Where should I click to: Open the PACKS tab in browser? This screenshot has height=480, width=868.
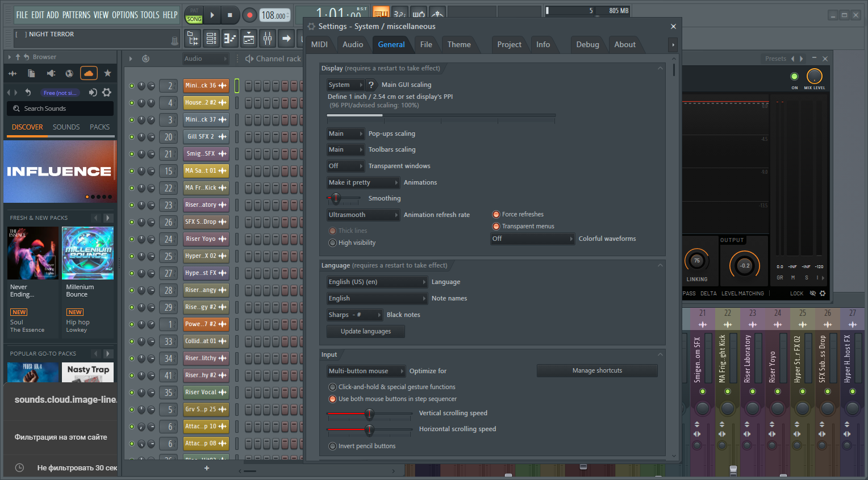(99, 127)
